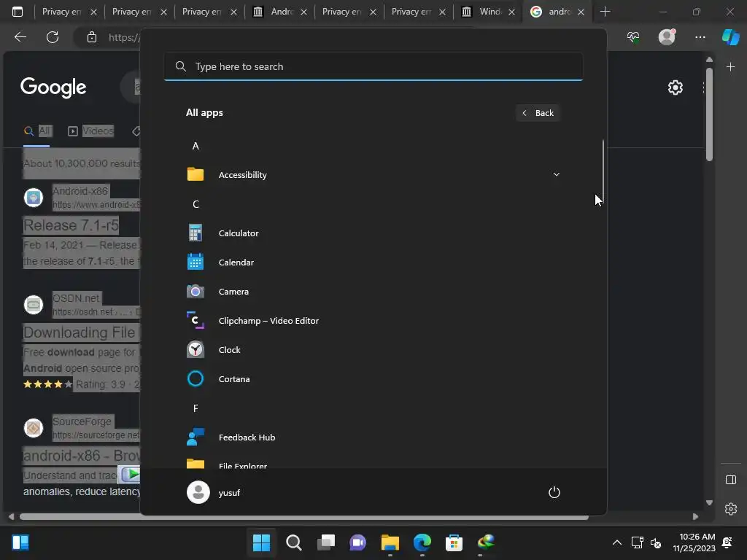Open Microsoft Store from the taskbar
The width and height of the screenshot is (747, 560).
454,542
